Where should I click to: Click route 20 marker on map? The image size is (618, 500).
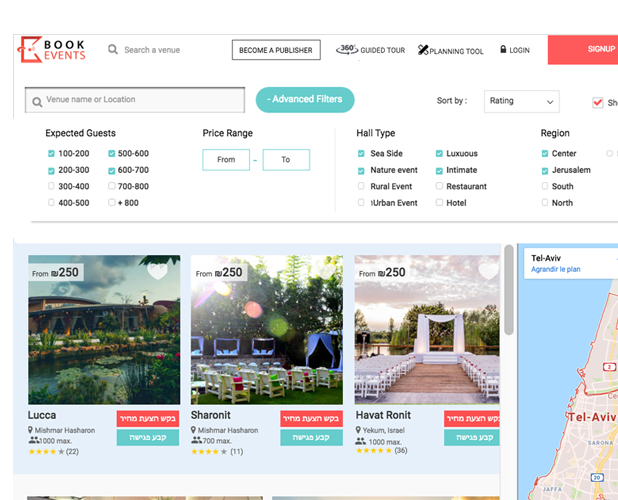click(x=597, y=478)
